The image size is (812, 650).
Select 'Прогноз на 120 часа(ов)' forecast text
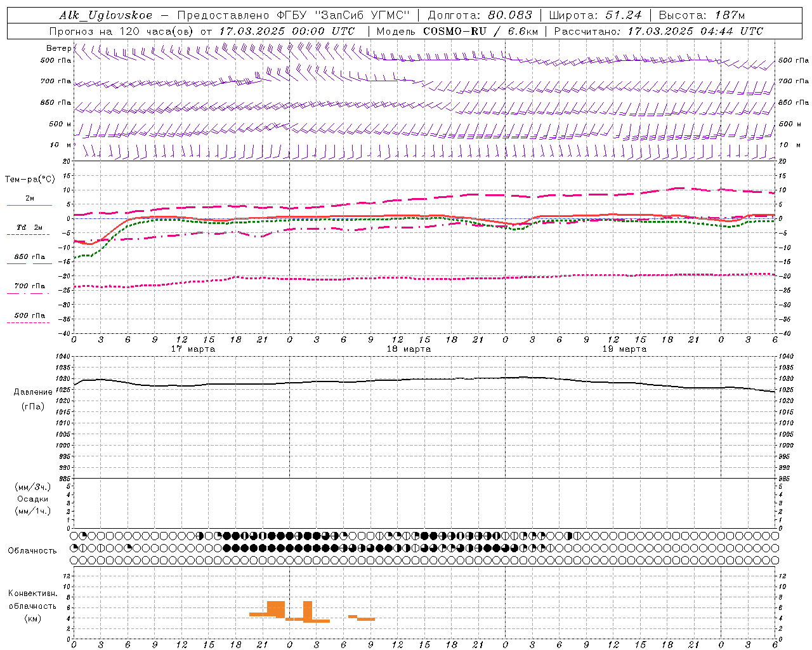click(x=121, y=31)
